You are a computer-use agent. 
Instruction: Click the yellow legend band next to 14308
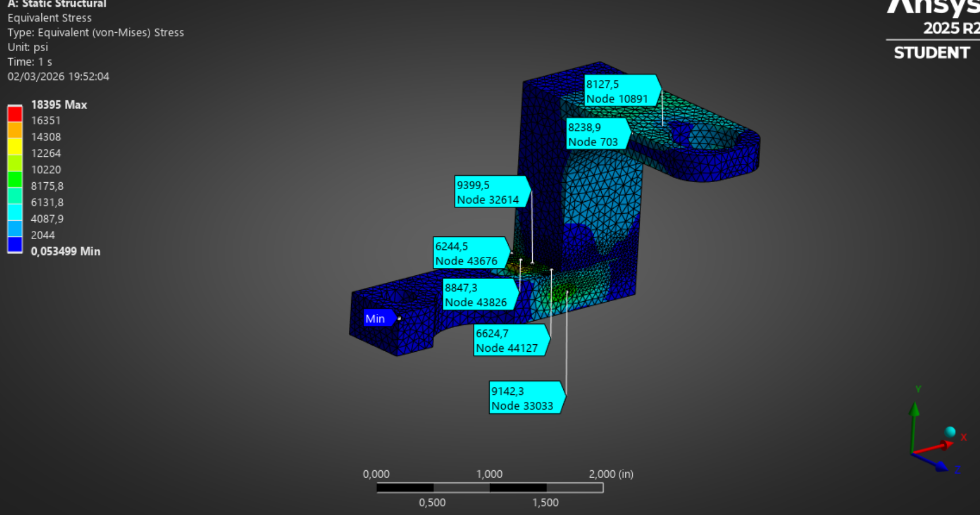pos(15,147)
